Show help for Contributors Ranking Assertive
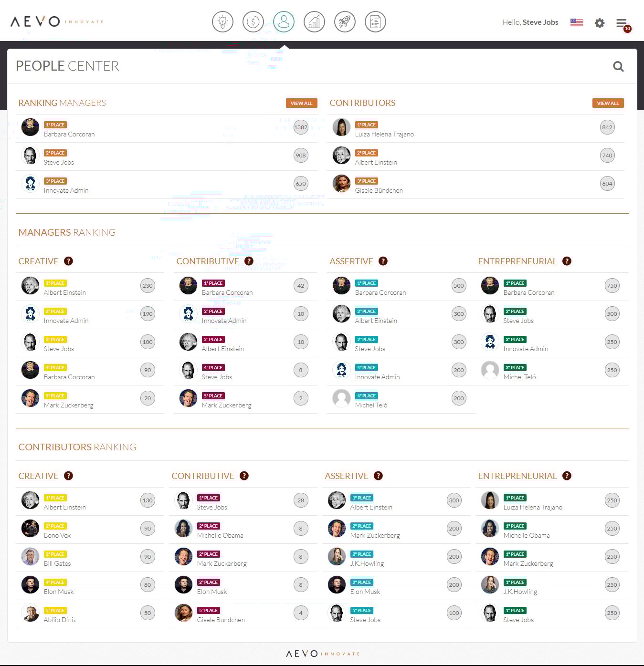Image resolution: width=644 pixels, height=666 pixels. (x=378, y=476)
